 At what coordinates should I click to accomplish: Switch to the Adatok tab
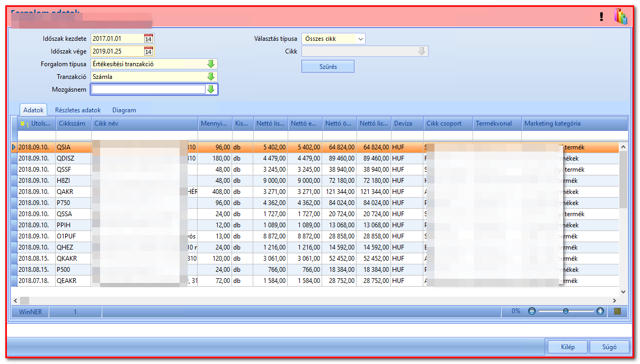click(x=33, y=110)
